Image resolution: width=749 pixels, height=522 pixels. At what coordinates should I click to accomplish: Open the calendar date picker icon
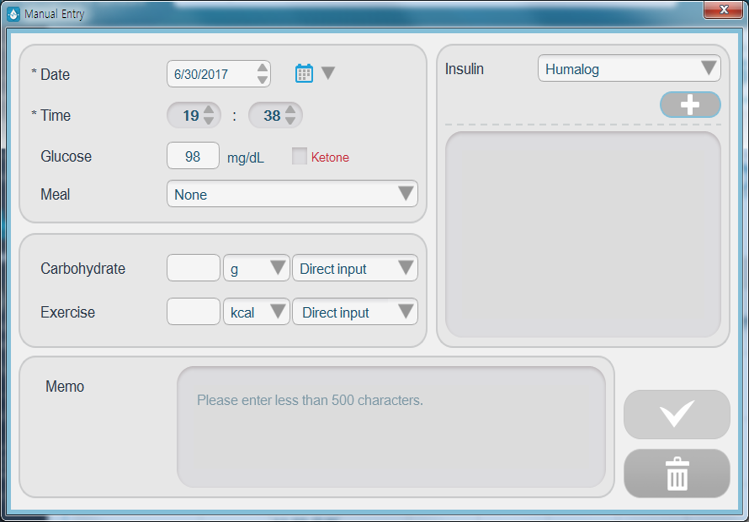point(304,73)
